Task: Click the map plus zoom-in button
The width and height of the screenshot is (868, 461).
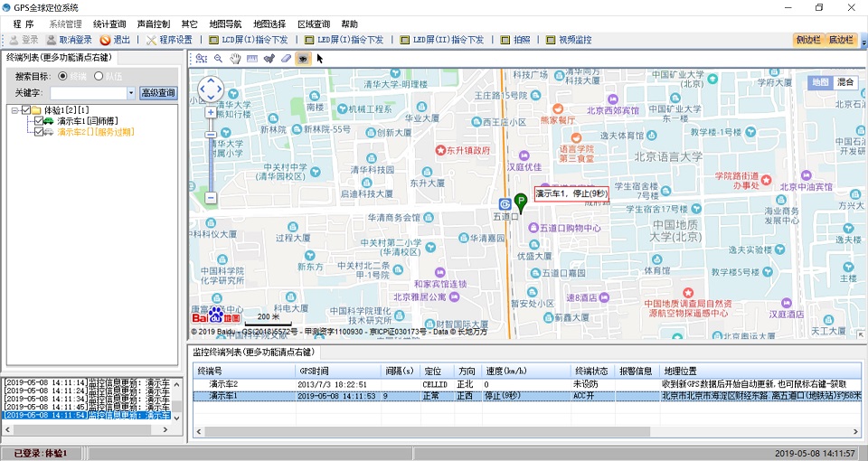Action: (211, 112)
